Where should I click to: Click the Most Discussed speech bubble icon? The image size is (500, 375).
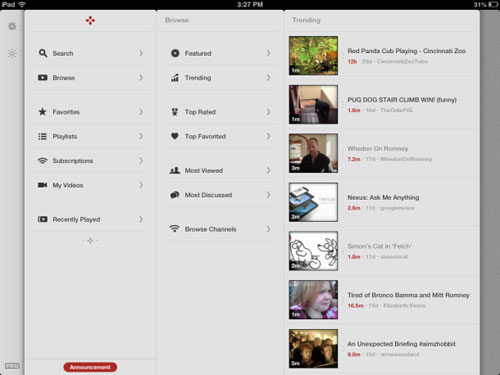(x=175, y=195)
